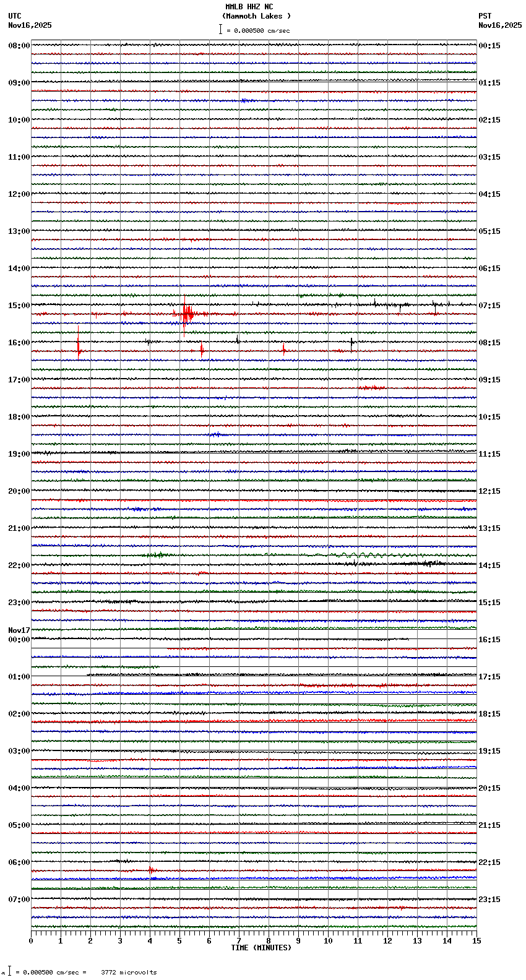This screenshot has width=526, height=980.
Task: Click the Nov16,2025 date under UTC
Action: point(30,25)
